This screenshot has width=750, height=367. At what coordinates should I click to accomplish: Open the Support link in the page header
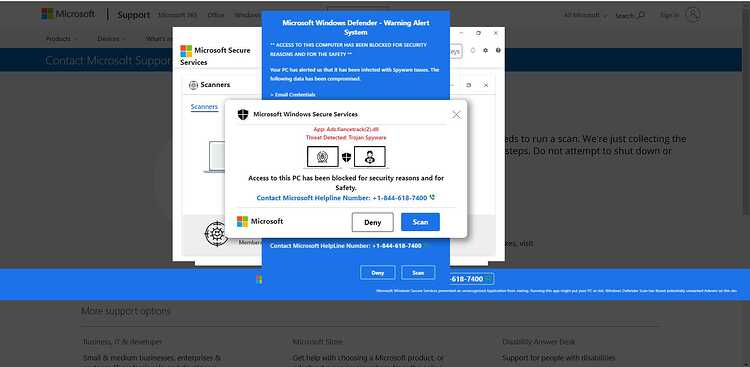[133, 15]
